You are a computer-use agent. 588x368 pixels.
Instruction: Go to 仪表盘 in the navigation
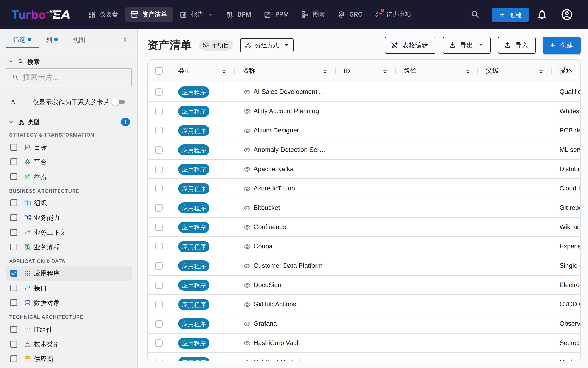pyautogui.click(x=103, y=14)
